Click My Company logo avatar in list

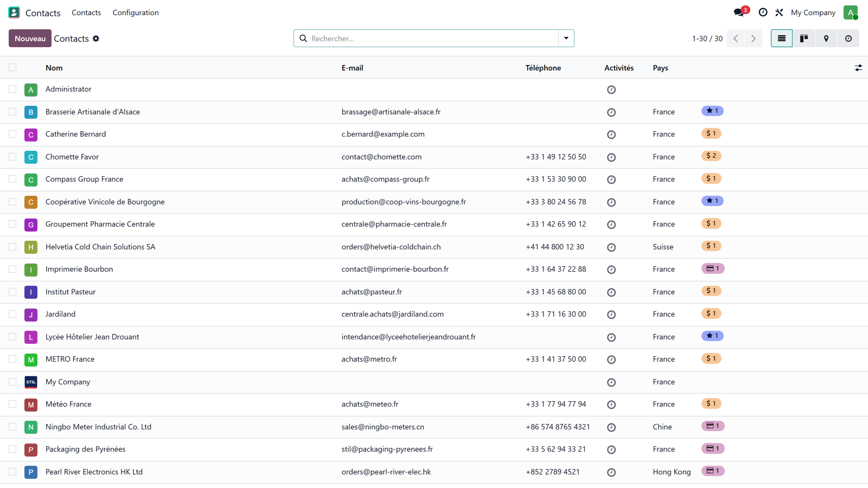pos(31,382)
